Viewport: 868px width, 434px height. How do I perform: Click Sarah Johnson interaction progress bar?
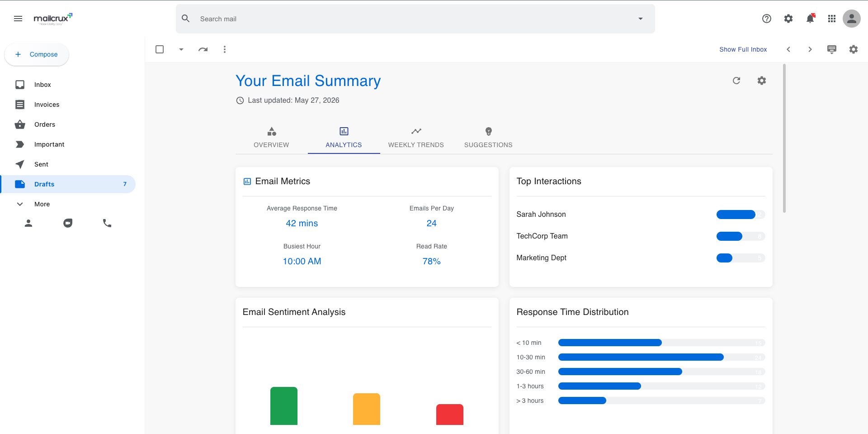pos(741,215)
